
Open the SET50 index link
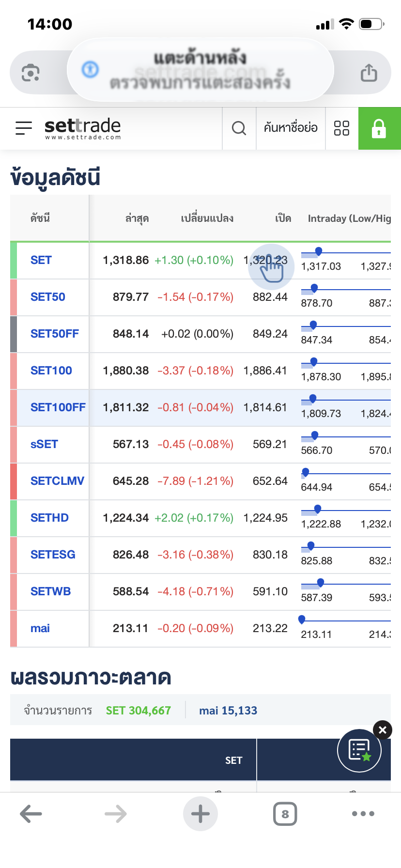47,297
